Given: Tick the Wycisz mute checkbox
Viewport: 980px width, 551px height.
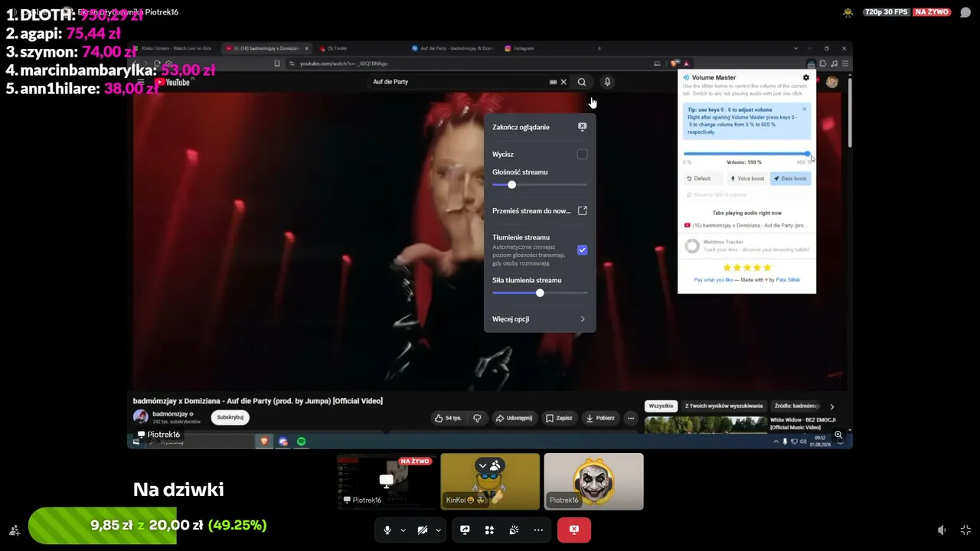Looking at the screenshot, I should [x=582, y=154].
